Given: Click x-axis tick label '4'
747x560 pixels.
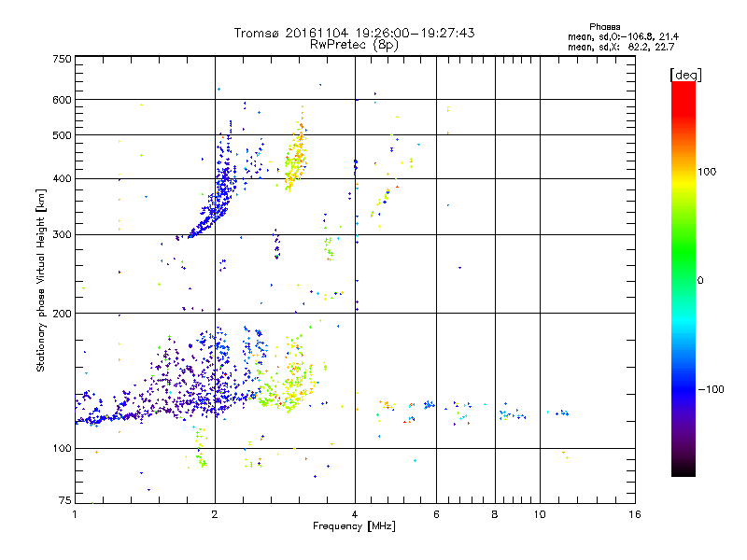Looking at the screenshot, I should pos(355,514).
